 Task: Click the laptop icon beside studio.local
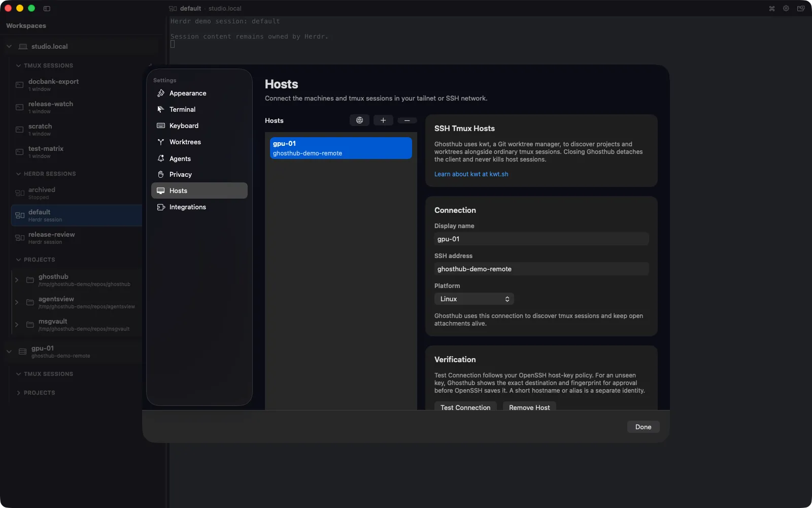(x=23, y=46)
